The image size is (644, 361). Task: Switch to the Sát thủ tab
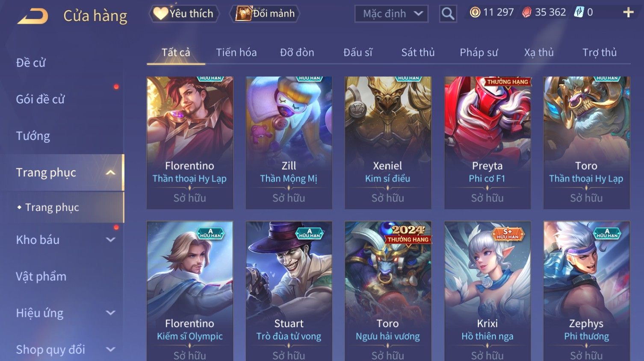(418, 53)
